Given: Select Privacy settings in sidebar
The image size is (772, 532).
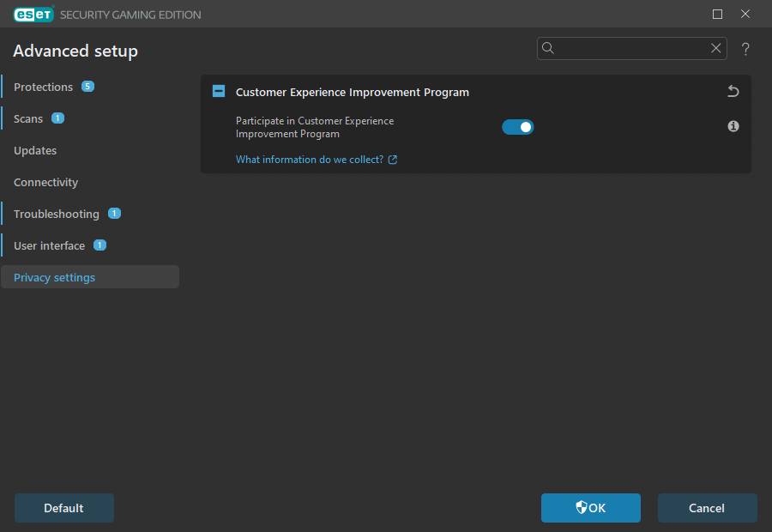Looking at the screenshot, I should [90, 277].
